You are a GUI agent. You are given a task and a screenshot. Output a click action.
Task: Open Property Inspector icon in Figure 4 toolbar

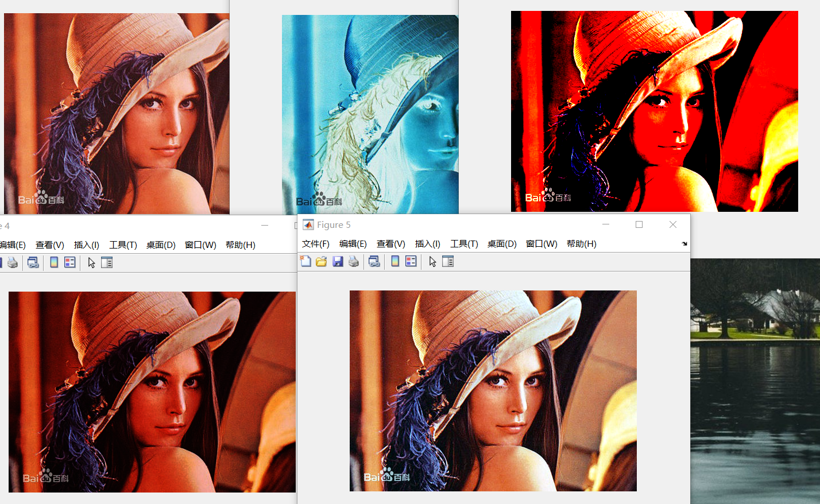pyautogui.click(x=107, y=263)
